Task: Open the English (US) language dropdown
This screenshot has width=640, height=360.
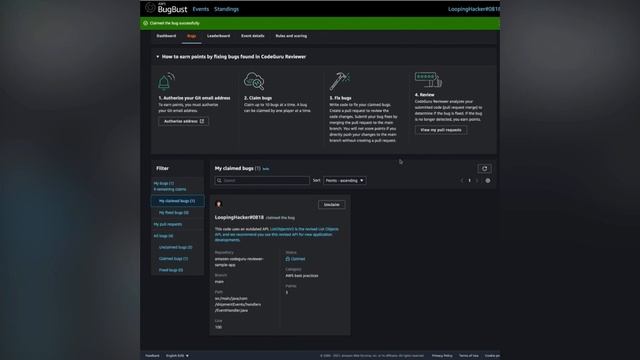Action: coord(177,356)
